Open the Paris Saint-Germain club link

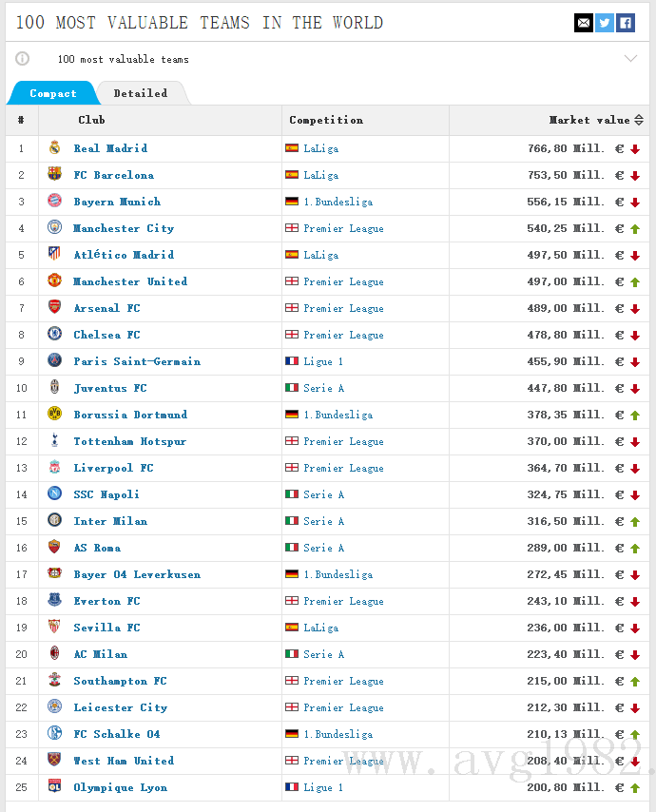pyautogui.click(x=137, y=361)
